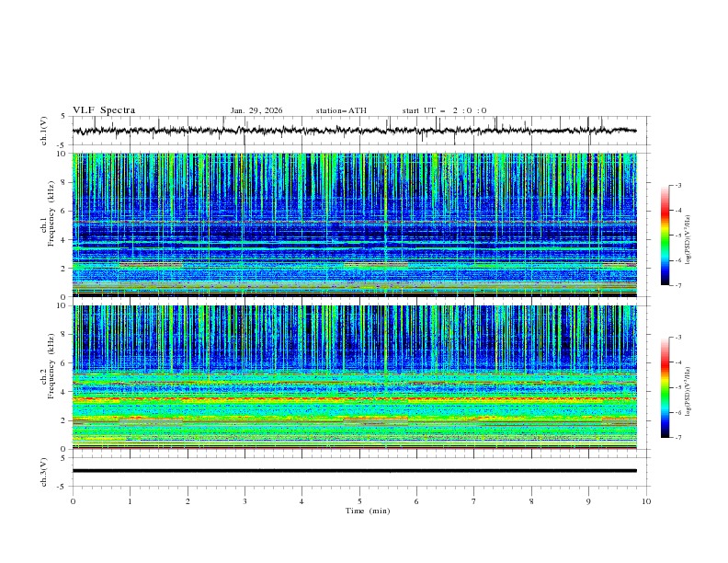Click the "-3" label on ch.1 colorbar
Viewport: 728px width, 563px height.
point(678,185)
